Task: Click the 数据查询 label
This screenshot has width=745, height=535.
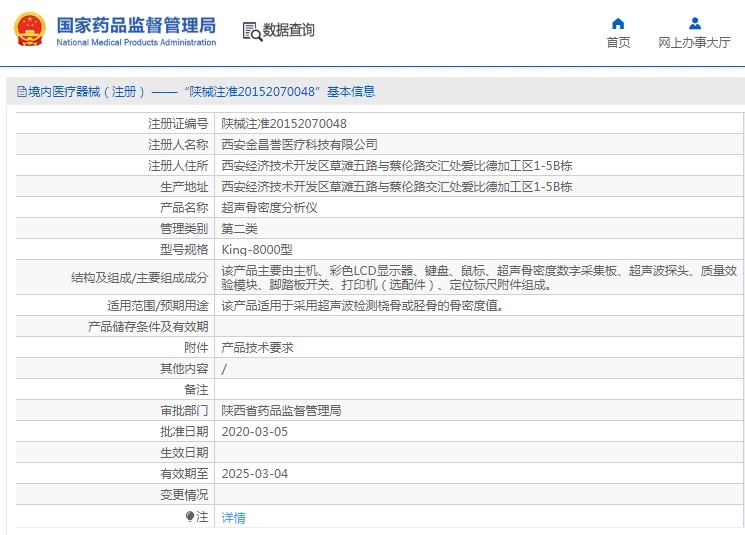Action: [288, 30]
